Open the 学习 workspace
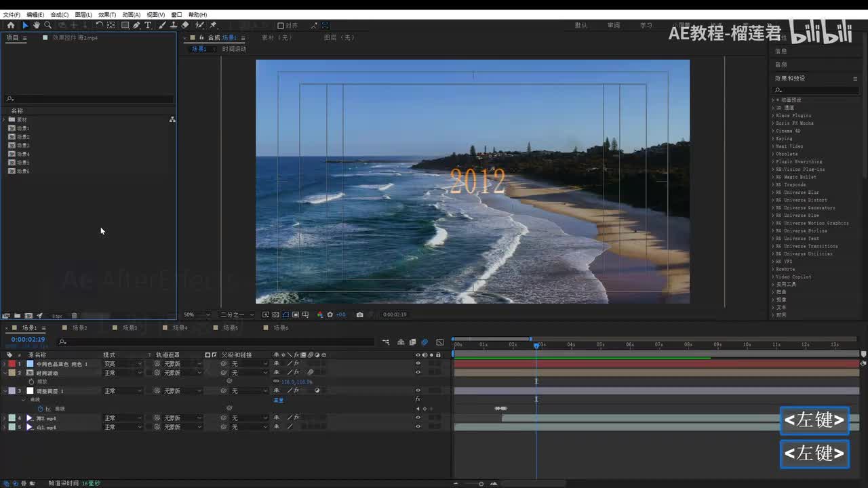The image size is (868, 488). [x=646, y=25]
